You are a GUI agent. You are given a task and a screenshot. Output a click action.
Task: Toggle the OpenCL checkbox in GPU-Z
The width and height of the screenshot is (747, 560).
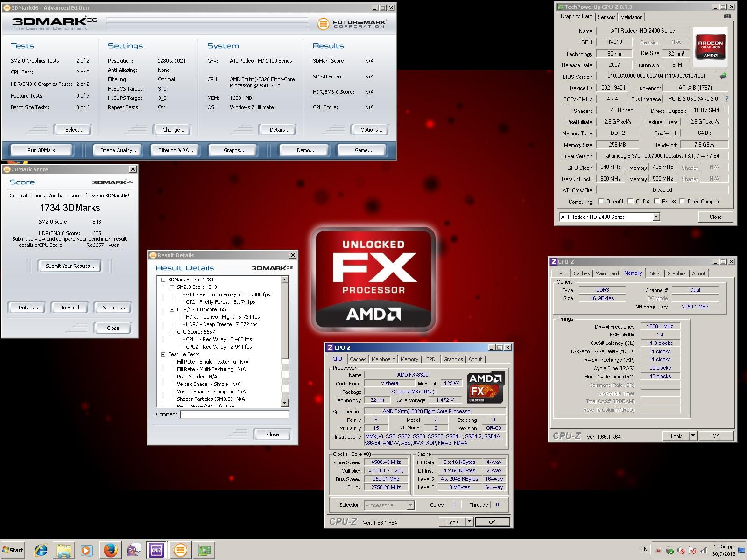[601, 202]
